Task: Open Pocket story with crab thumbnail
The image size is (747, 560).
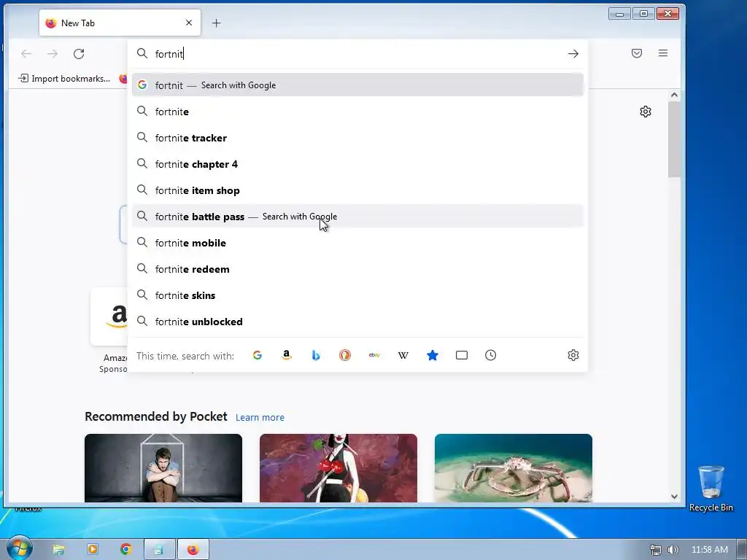Action: pos(513,468)
